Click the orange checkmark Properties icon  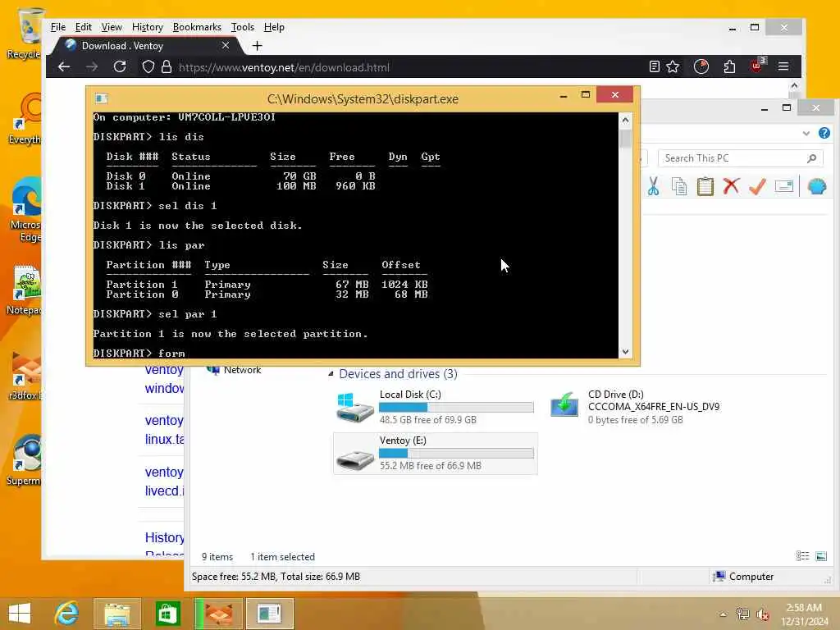(x=757, y=186)
